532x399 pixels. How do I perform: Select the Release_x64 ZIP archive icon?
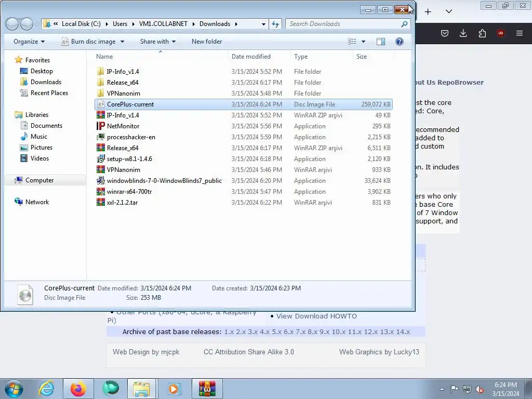[x=100, y=148]
